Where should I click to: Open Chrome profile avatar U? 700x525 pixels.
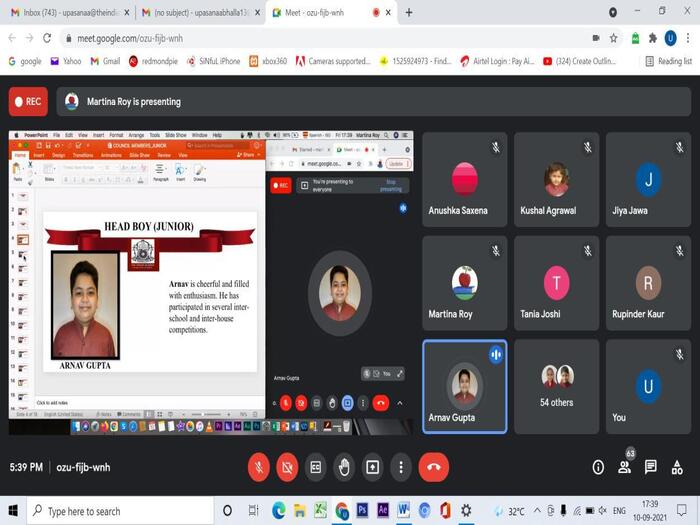click(670, 38)
